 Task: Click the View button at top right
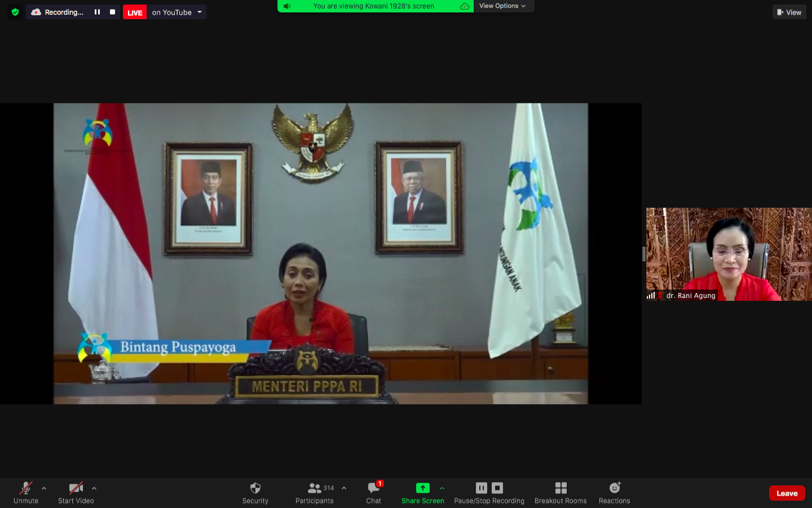[x=789, y=12]
